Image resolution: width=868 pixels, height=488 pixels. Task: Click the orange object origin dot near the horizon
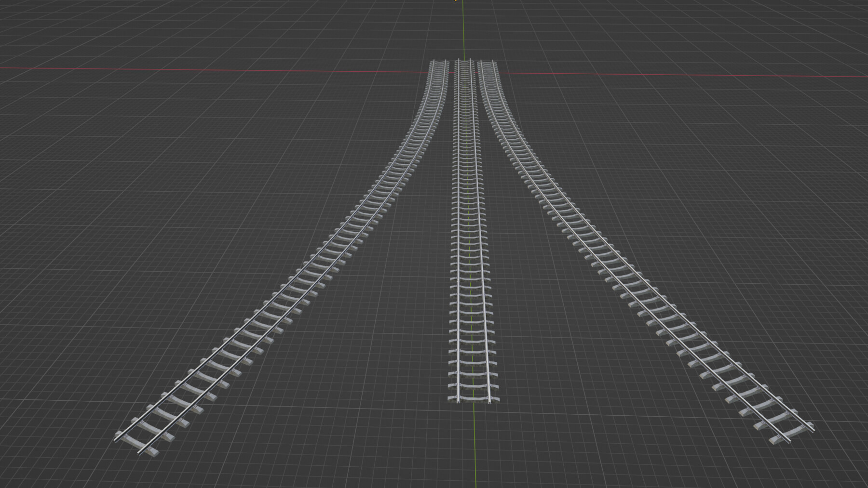[x=455, y=2]
